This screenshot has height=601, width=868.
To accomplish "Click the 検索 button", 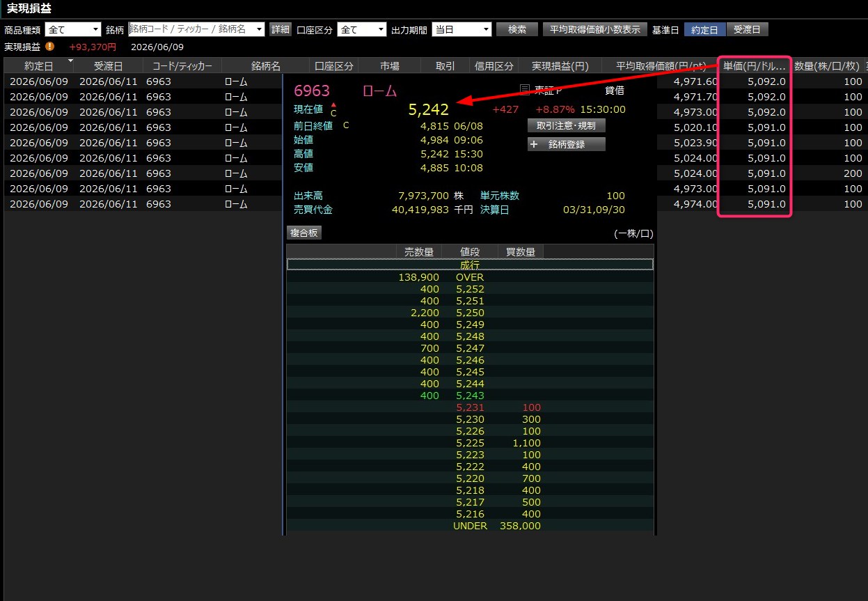I will pyautogui.click(x=517, y=29).
